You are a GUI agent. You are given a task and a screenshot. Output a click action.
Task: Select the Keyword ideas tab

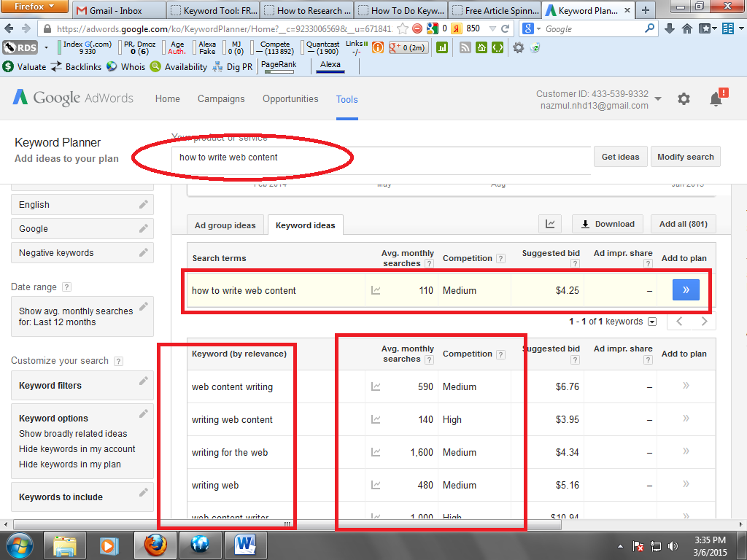click(x=306, y=225)
